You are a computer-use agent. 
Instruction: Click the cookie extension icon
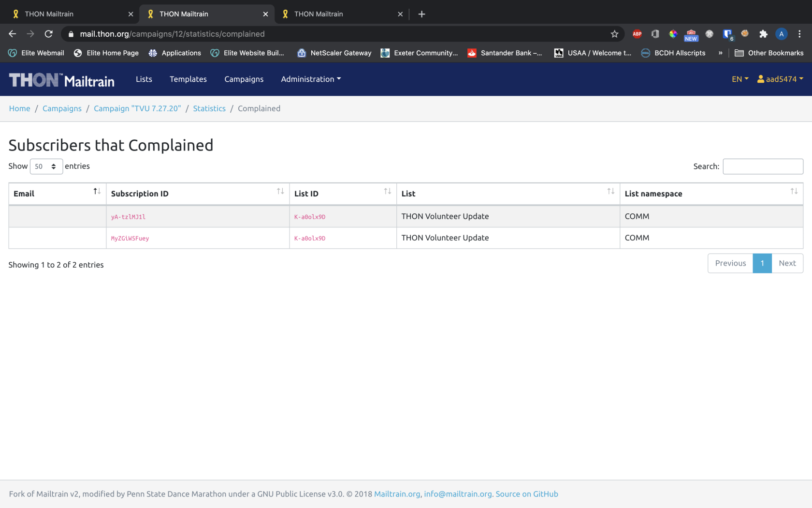(745, 33)
